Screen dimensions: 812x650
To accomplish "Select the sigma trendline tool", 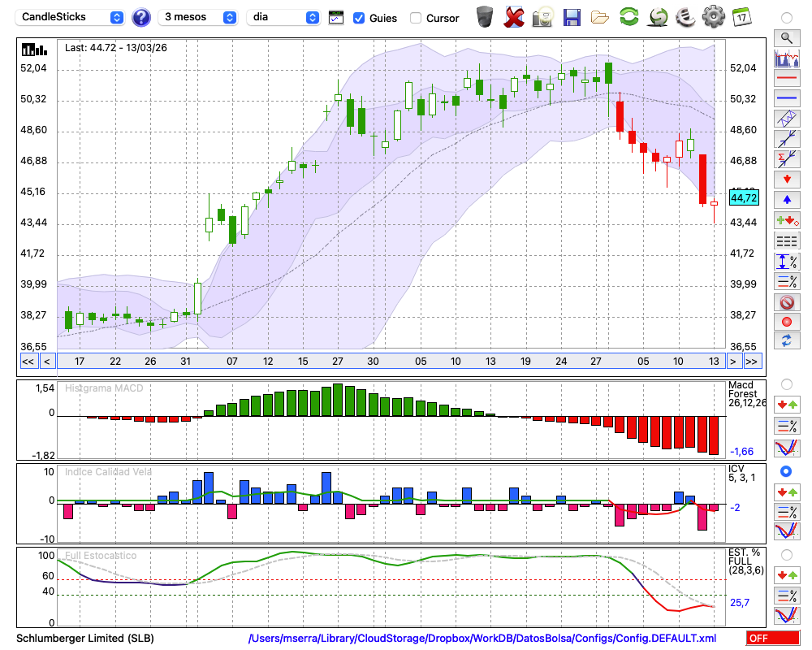I will coord(787,159).
